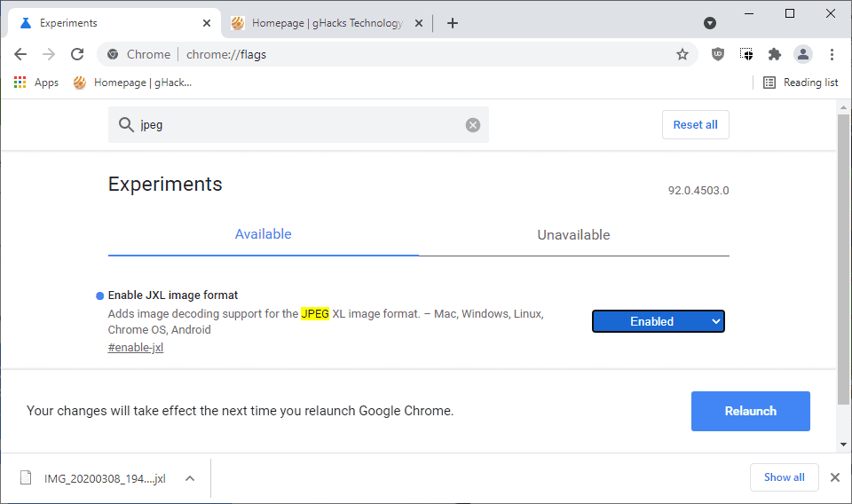The image size is (852, 504).
Task: Close the downloads bar
Action: pos(835,477)
